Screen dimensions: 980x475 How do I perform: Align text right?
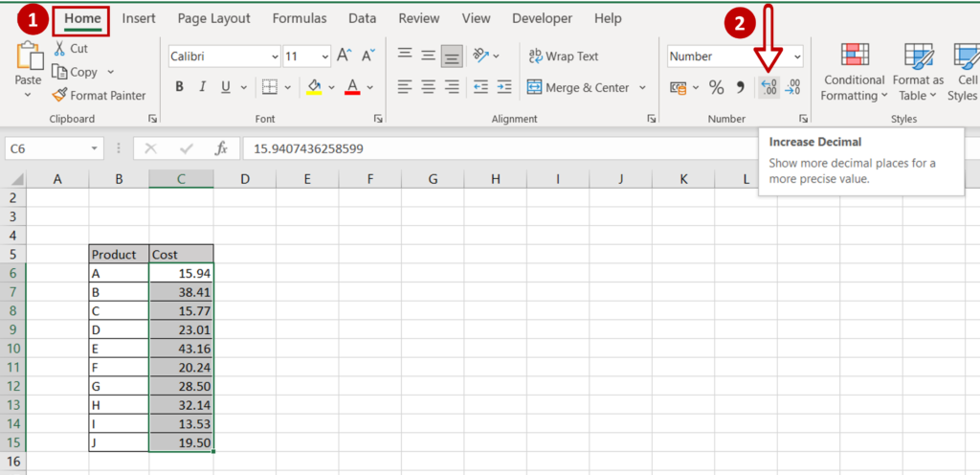click(452, 87)
